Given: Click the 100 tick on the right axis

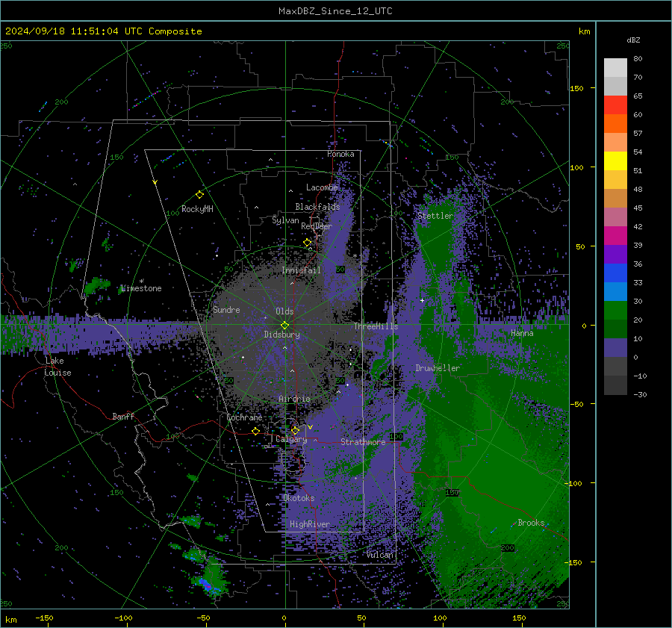Looking at the screenshot, I should click(x=576, y=167).
